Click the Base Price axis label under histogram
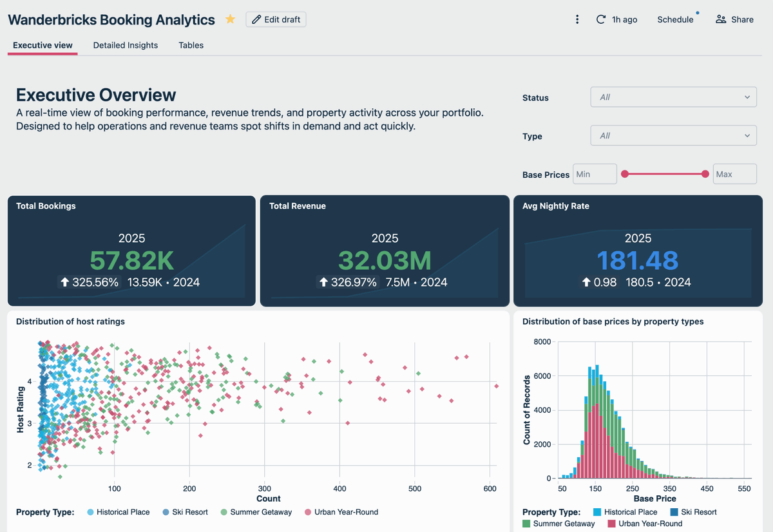This screenshot has height=532, width=773. pyautogui.click(x=654, y=499)
